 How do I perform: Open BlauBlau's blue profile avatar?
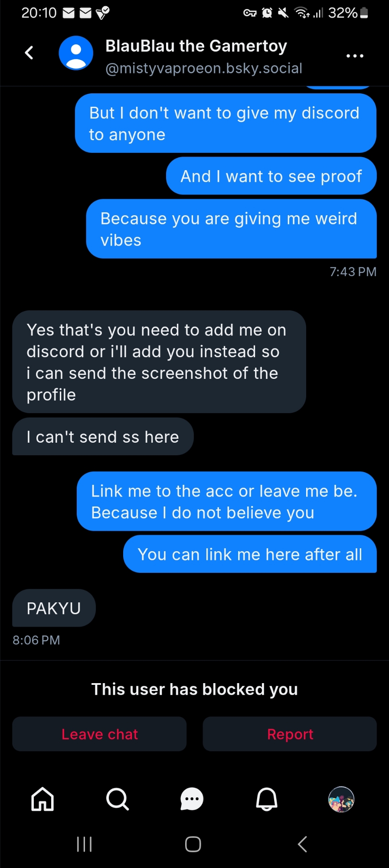click(x=76, y=53)
